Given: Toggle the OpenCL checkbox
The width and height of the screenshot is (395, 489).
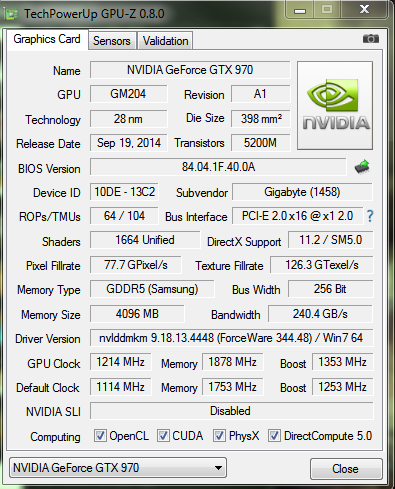Looking at the screenshot, I should pos(100,435).
